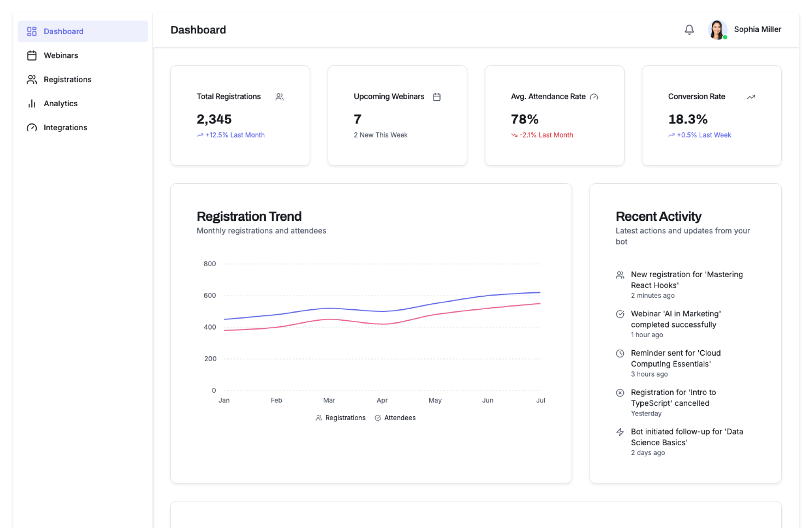Open Sophia Miller's profile avatar

coord(717,30)
